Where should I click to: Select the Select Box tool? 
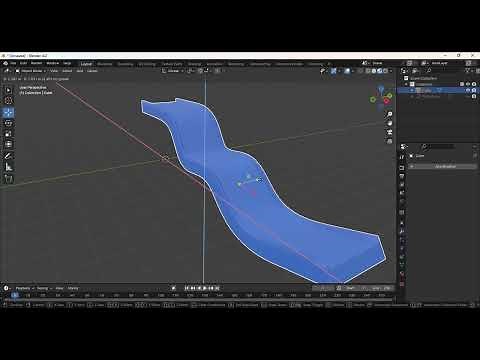pos(8,90)
